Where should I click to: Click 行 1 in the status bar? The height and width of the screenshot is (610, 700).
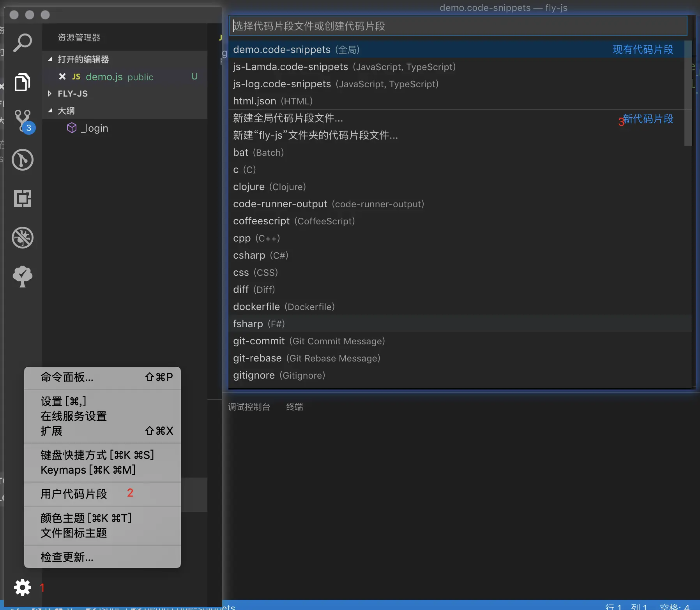coord(613,606)
